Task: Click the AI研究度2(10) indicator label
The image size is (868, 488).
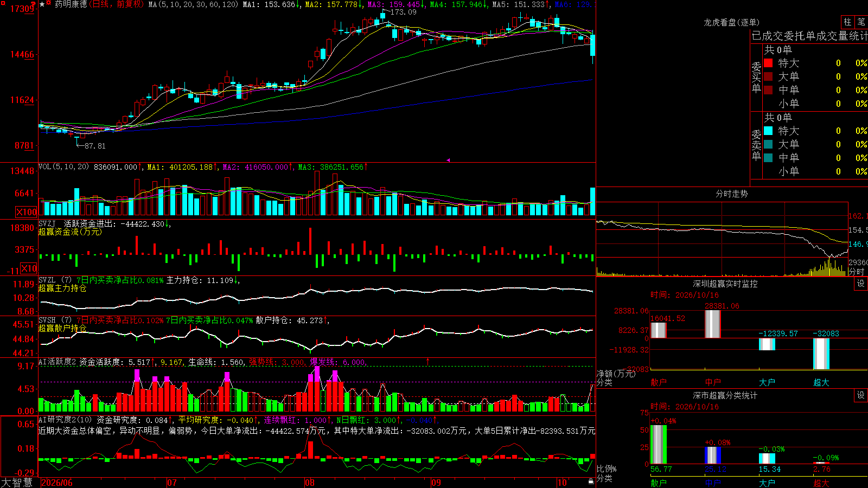Action: [x=66, y=420]
